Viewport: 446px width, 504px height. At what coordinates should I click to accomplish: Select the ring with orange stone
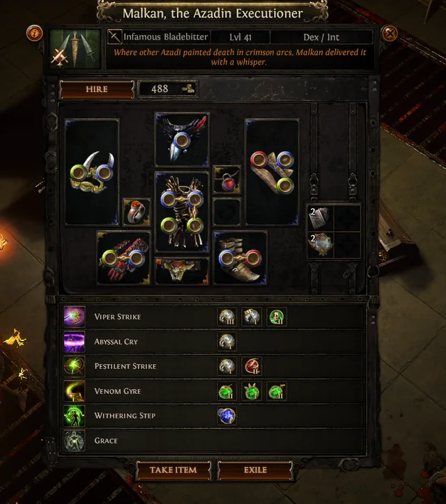[x=137, y=212]
